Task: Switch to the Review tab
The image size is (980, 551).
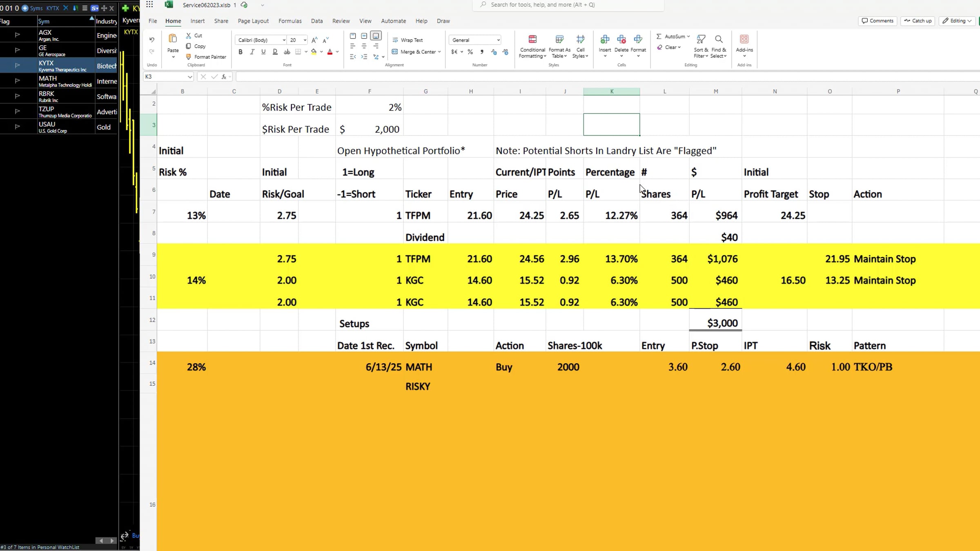Action: coord(341,21)
